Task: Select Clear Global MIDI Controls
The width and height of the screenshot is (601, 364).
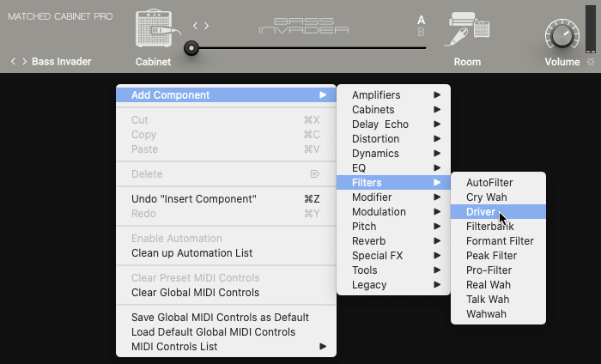Action: 226,293
